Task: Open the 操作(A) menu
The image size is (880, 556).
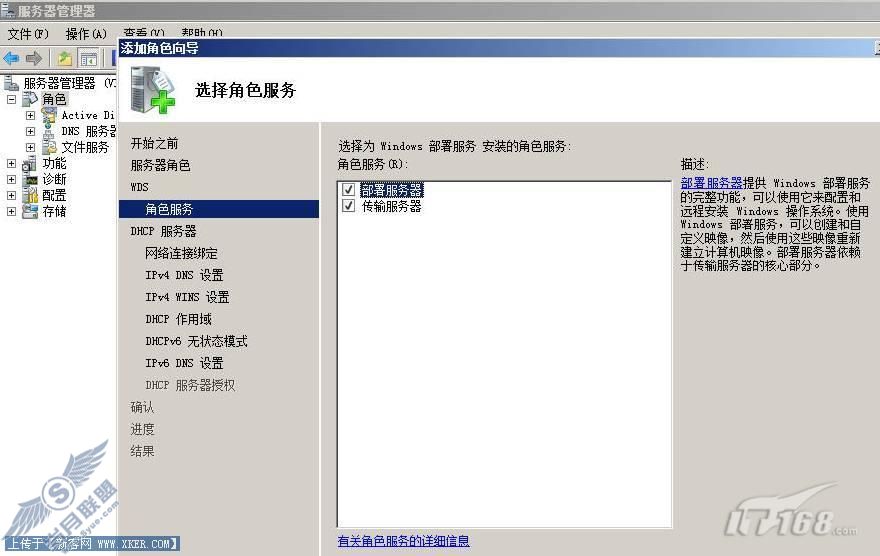Action: click(86, 34)
